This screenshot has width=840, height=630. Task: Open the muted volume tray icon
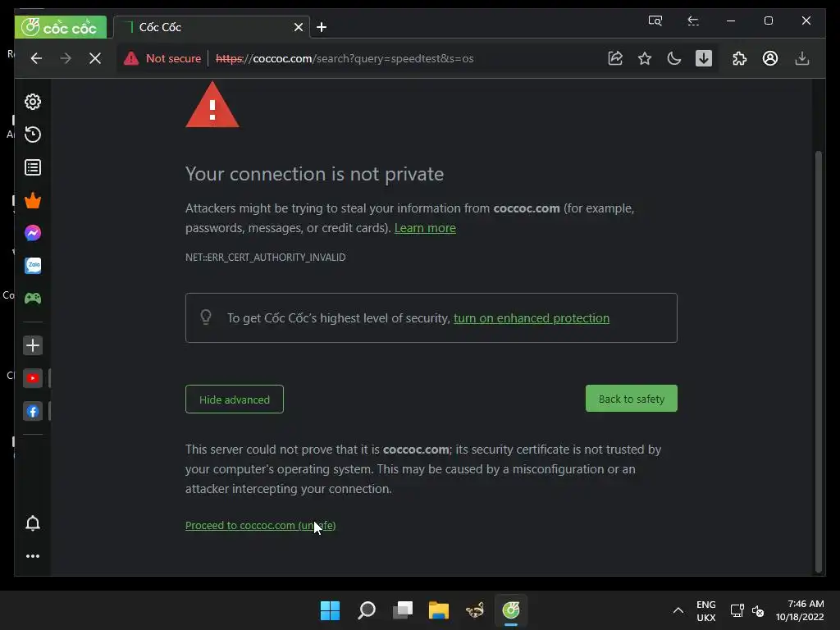pyautogui.click(x=757, y=610)
